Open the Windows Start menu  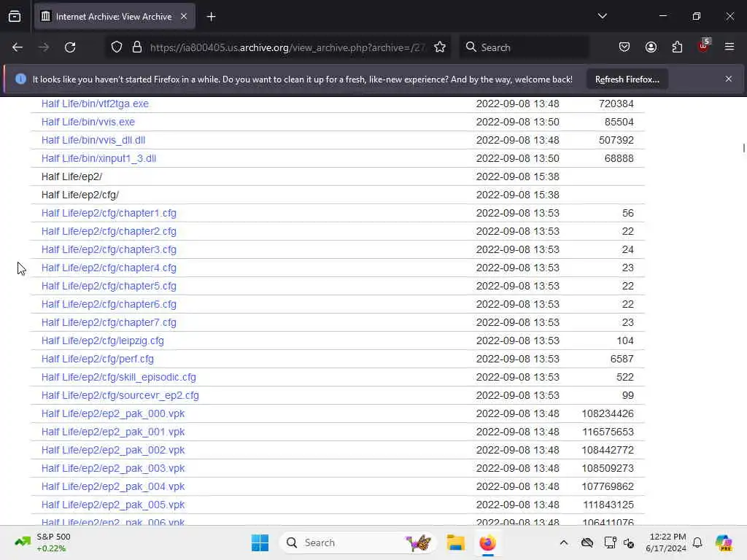(x=260, y=542)
